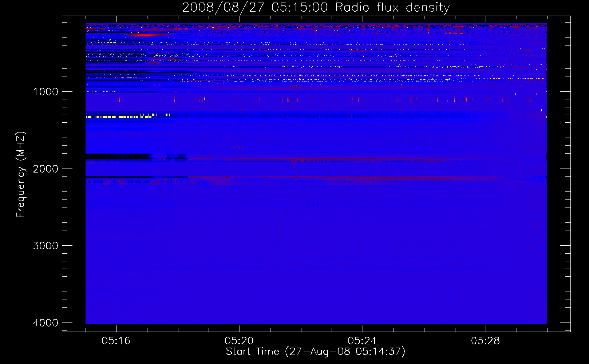
Task: Click the 3000 frequency tick label
Action: [46, 246]
